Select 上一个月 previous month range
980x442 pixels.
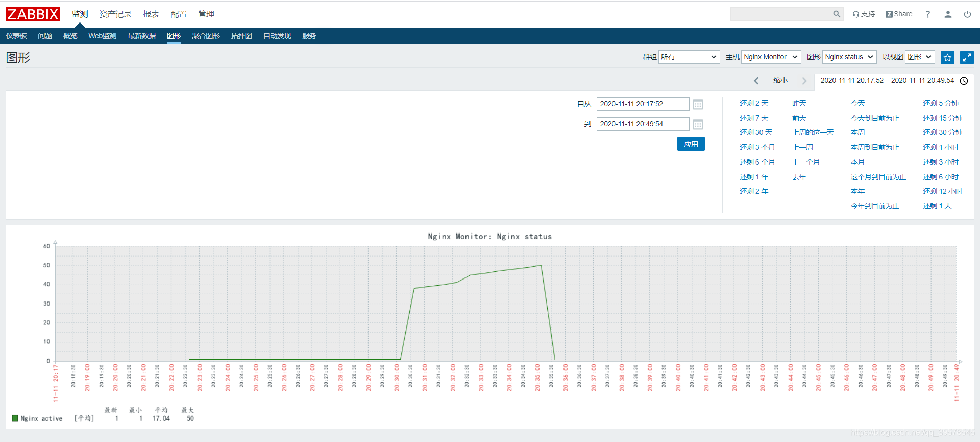[x=806, y=162]
